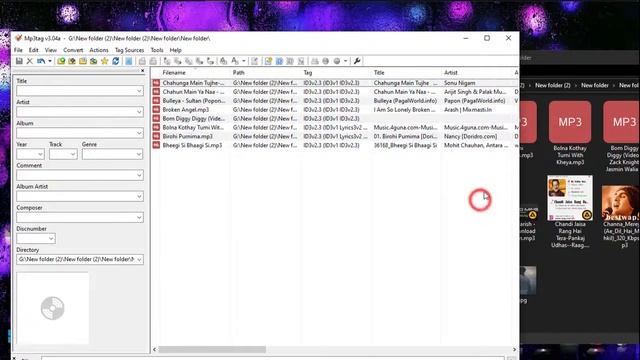This screenshot has width=640, height=360.
Task: Open the Help menu
Action: point(176,50)
